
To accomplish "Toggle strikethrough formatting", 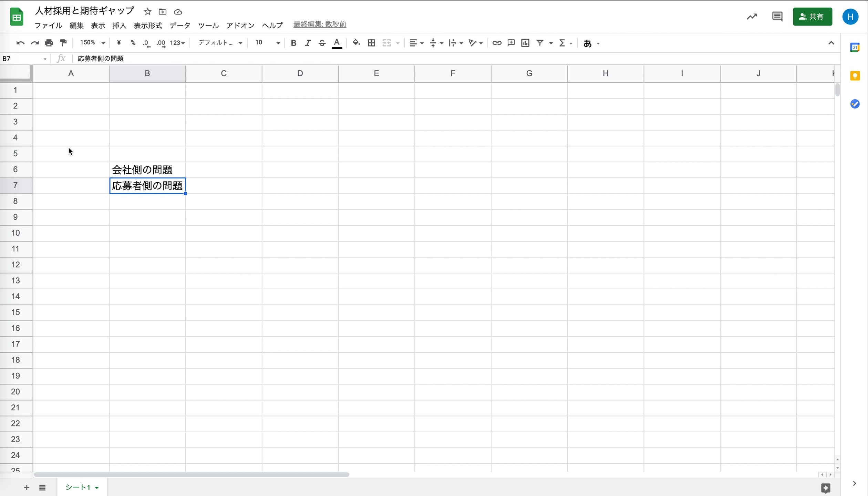I will [x=322, y=43].
